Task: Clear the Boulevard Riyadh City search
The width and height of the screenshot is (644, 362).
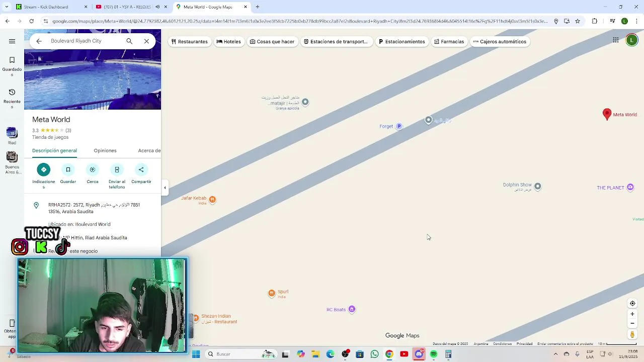Action: [146, 41]
